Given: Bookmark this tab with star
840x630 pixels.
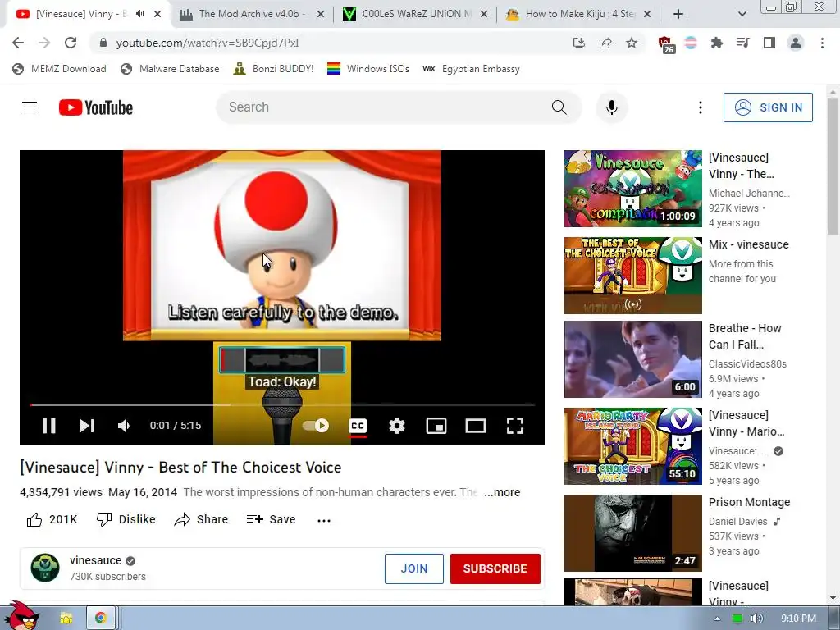Looking at the screenshot, I should 632,43.
